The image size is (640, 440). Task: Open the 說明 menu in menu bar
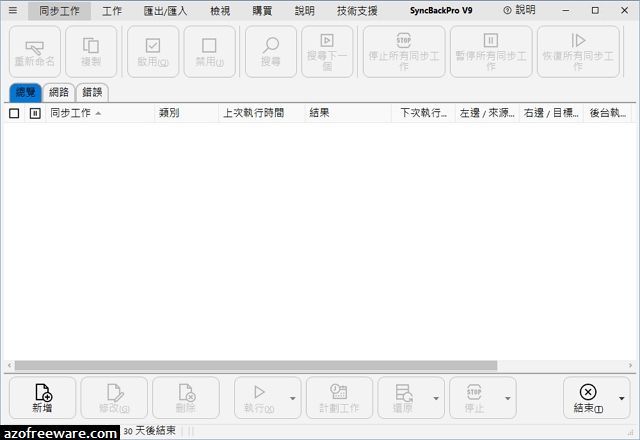click(304, 11)
